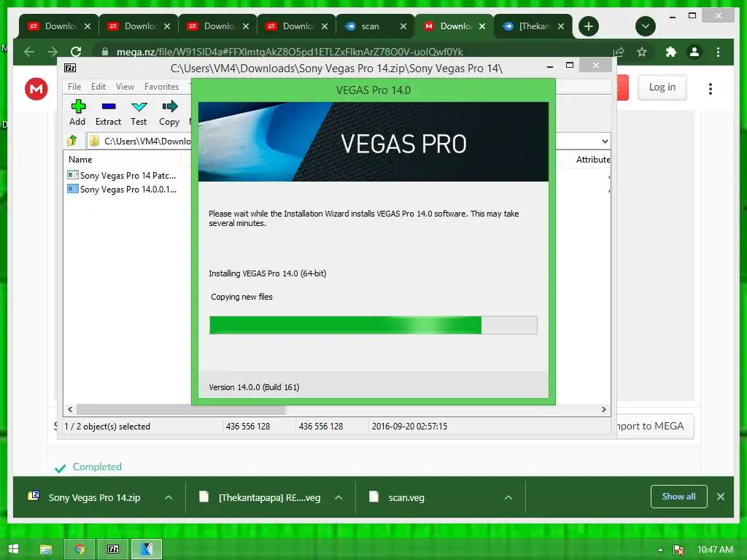This screenshot has height=560, width=747.
Task: Open the Favorites menu in 7-Zip
Action: [161, 87]
